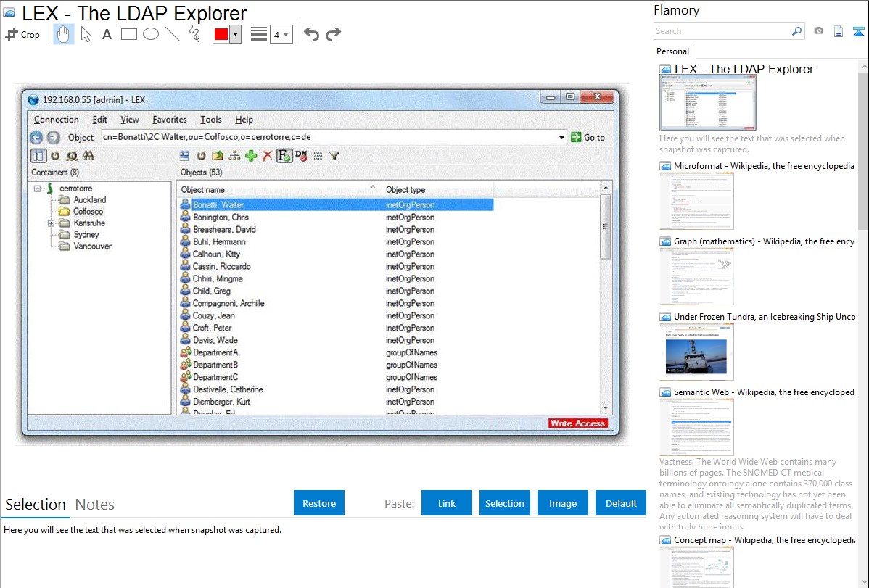Undo the last annotation
The width and height of the screenshot is (869, 588).
pos(311,34)
